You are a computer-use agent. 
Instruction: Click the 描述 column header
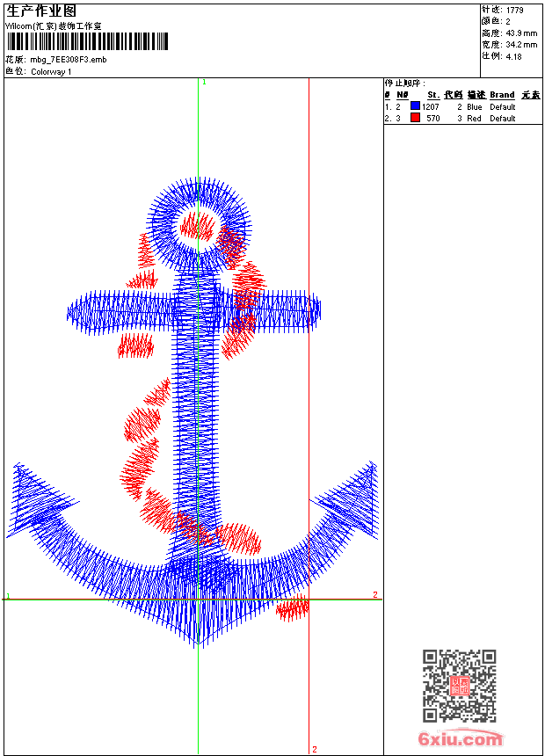click(x=476, y=95)
